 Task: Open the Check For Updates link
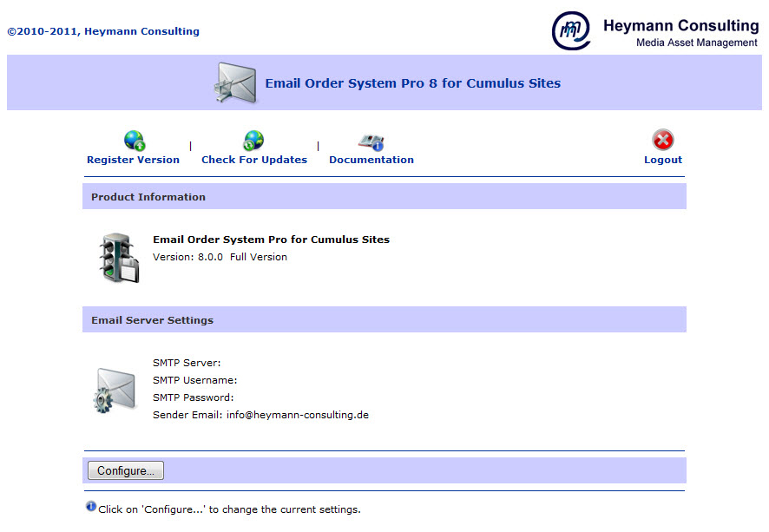click(254, 160)
